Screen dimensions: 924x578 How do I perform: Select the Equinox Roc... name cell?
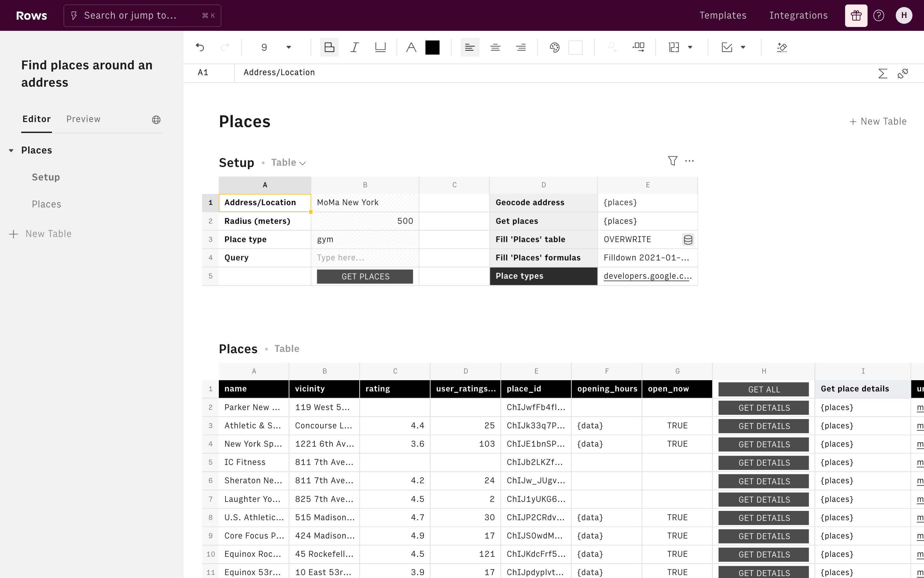click(x=254, y=554)
